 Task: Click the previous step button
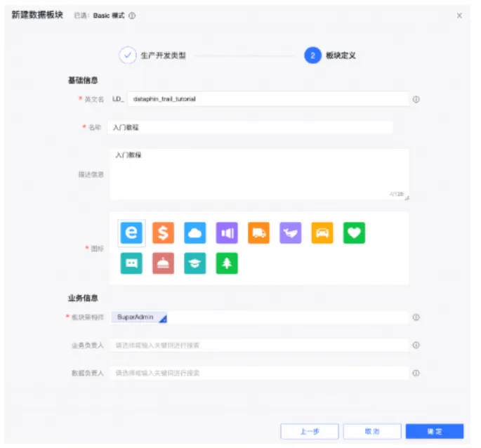pos(310,431)
